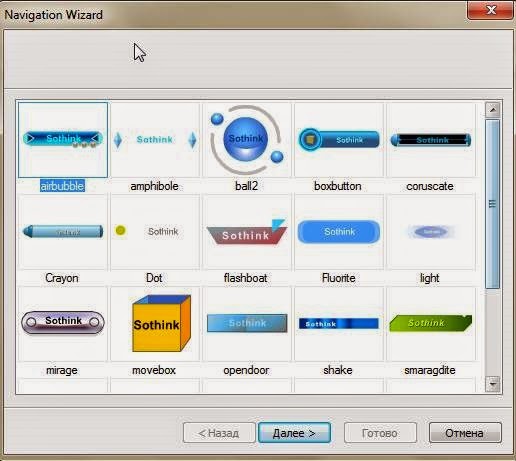Click the 'ball2' label
Screen dimensions: 516x461
point(247,186)
